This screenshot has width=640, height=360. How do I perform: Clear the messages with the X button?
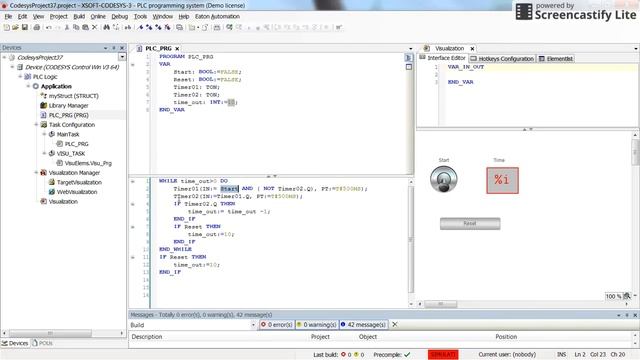click(395, 324)
